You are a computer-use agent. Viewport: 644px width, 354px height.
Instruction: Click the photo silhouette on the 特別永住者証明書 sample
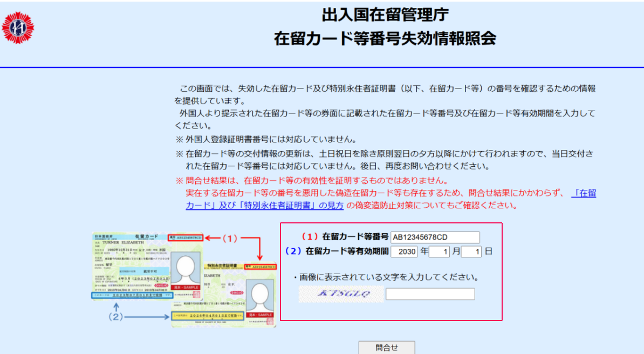click(x=260, y=295)
